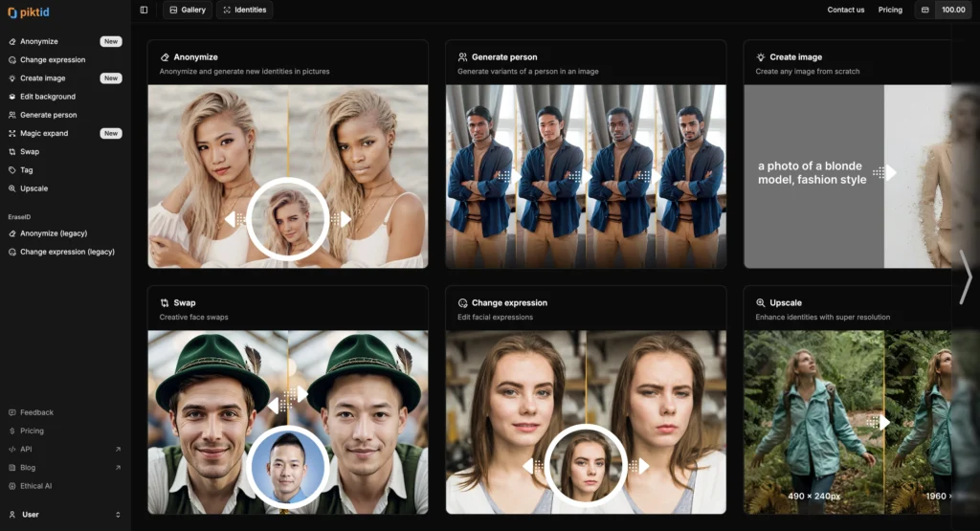The width and height of the screenshot is (980, 531).
Task: Open the Identities tab
Action: tap(244, 10)
